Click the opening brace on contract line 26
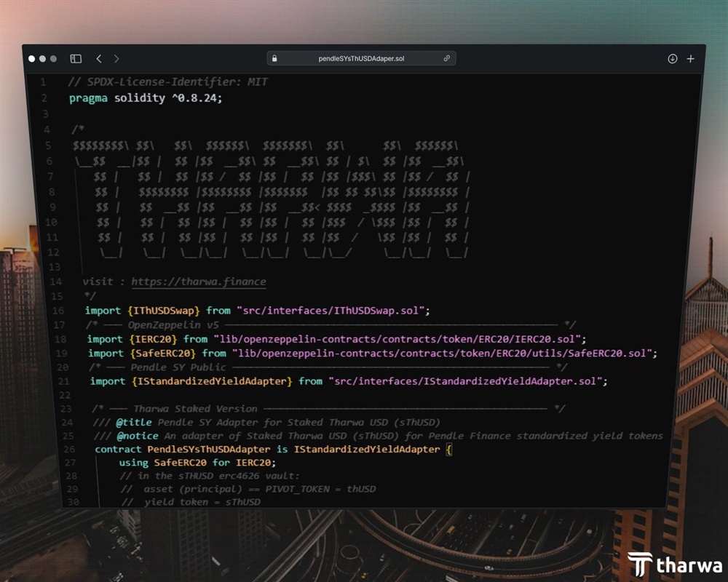728x582 pixels. [449, 450]
